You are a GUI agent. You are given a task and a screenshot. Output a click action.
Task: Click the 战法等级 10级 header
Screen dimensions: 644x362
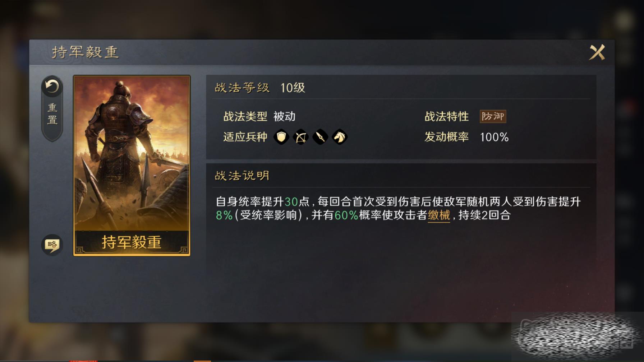click(x=260, y=88)
